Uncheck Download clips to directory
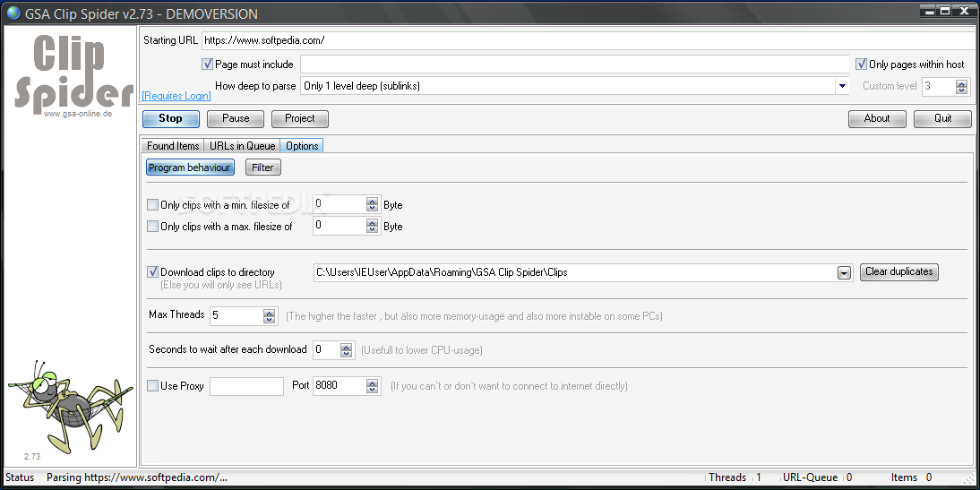 pos(152,272)
